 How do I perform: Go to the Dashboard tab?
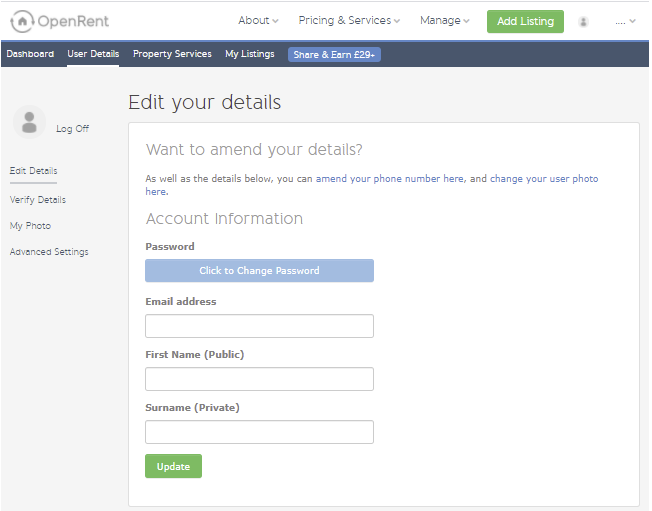click(x=30, y=54)
